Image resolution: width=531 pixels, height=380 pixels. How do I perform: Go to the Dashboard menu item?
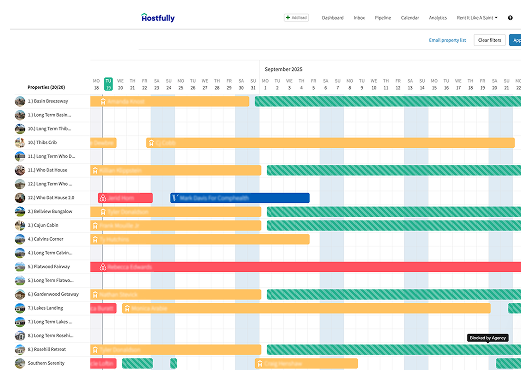332,18
